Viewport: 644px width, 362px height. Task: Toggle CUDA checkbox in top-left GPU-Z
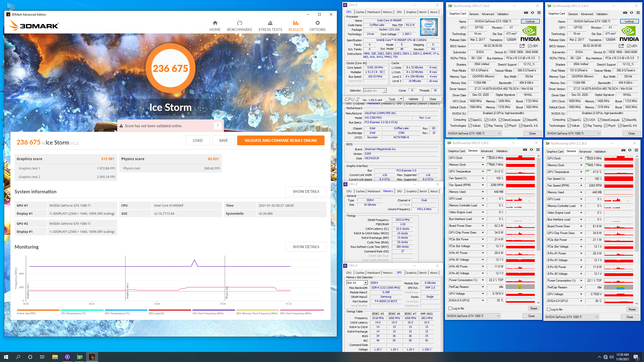pos(486,120)
